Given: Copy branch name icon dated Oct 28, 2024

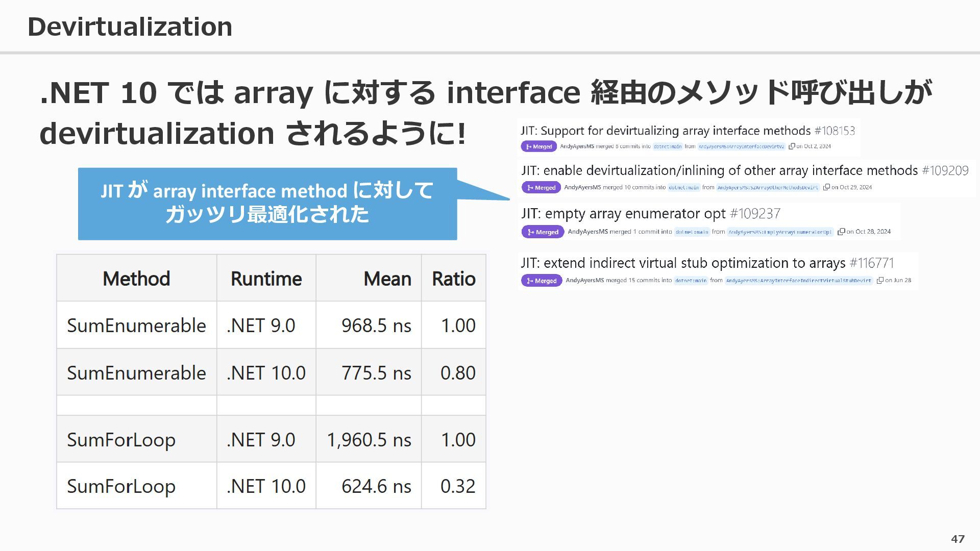Looking at the screenshot, I should [841, 232].
